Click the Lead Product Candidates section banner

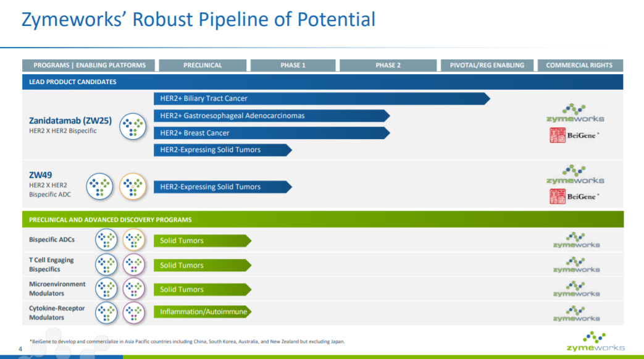pyautogui.click(x=322, y=82)
